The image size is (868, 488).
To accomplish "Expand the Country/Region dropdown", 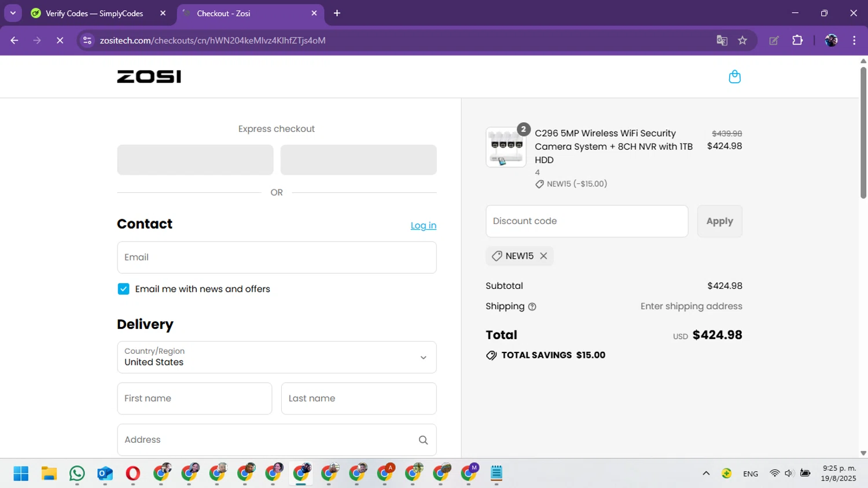I will pos(277,357).
